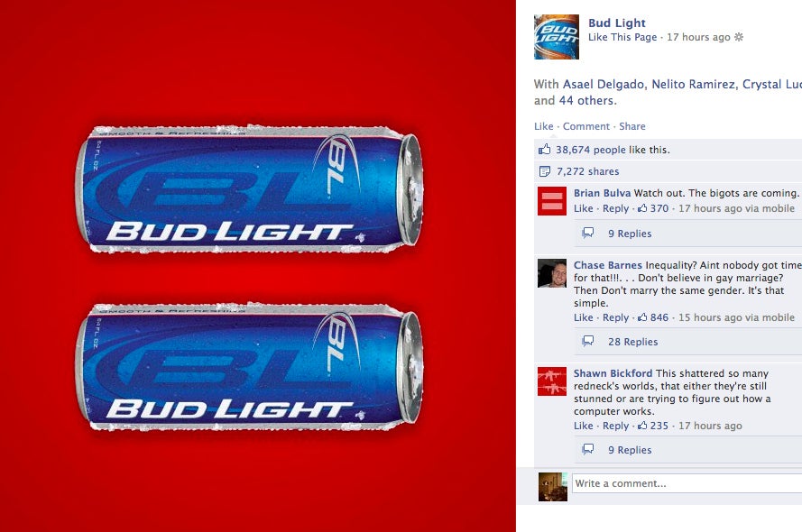Expand 9 Replies under Shawn Bickford
The image size is (802, 532).
[x=630, y=450]
